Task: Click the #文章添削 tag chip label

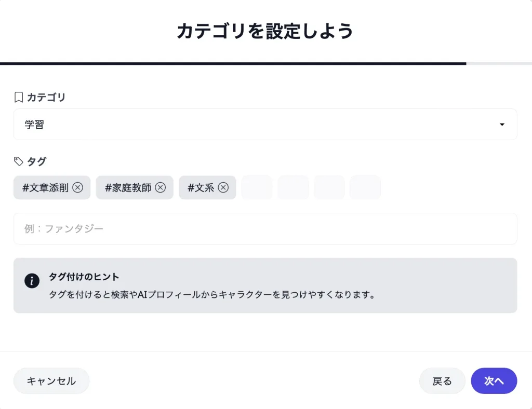Action: (x=46, y=188)
